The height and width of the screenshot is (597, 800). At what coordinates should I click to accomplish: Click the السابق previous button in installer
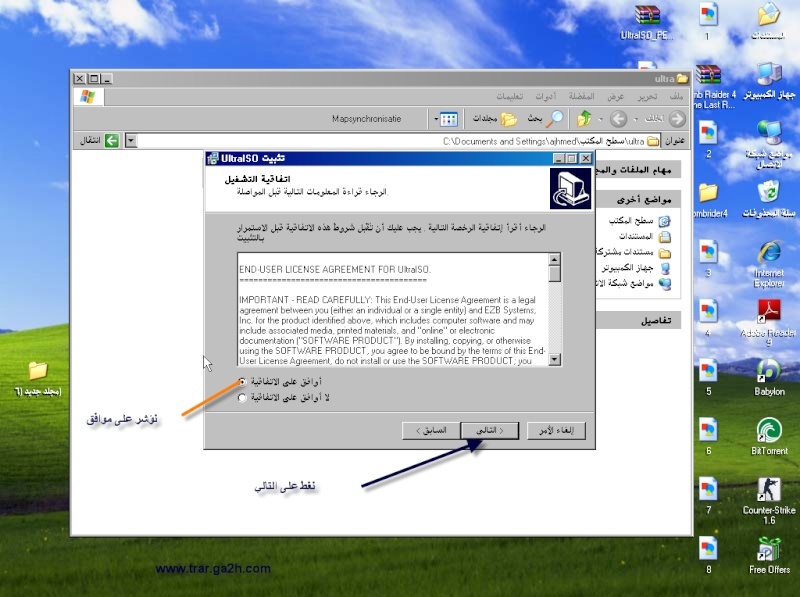pyautogui.click(x=431, y=431)
